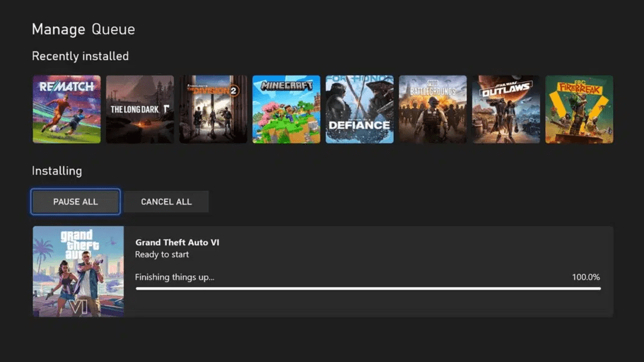Select the For Honor Defiance tile
Image resolution: width=644 pixels, height=362 pixels.
pos(359,109)
